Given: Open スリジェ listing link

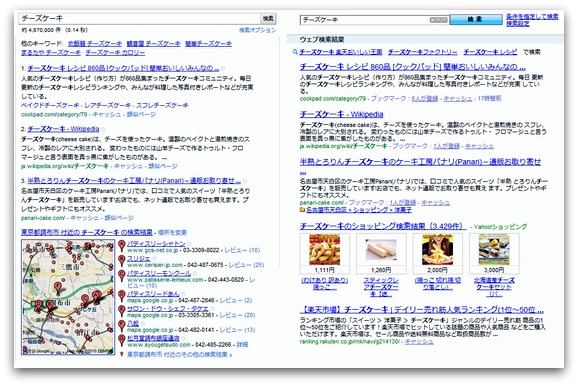Looking at the screenshot, I should pos(139,258).
